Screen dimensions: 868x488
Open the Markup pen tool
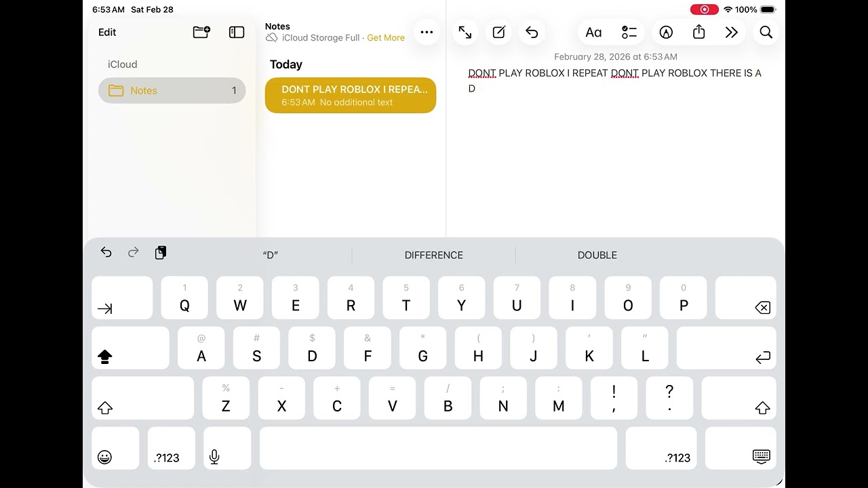click(666, 32)
